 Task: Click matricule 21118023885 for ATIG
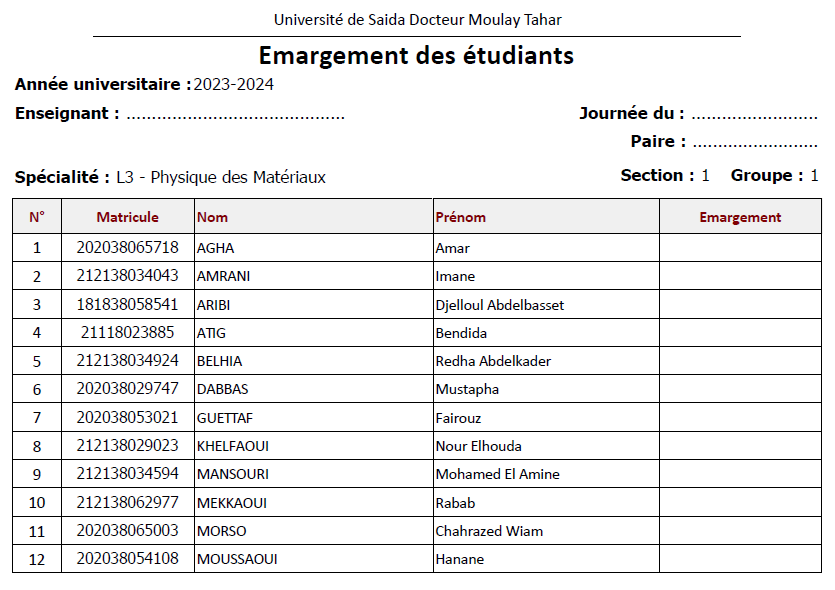(127, 333)
